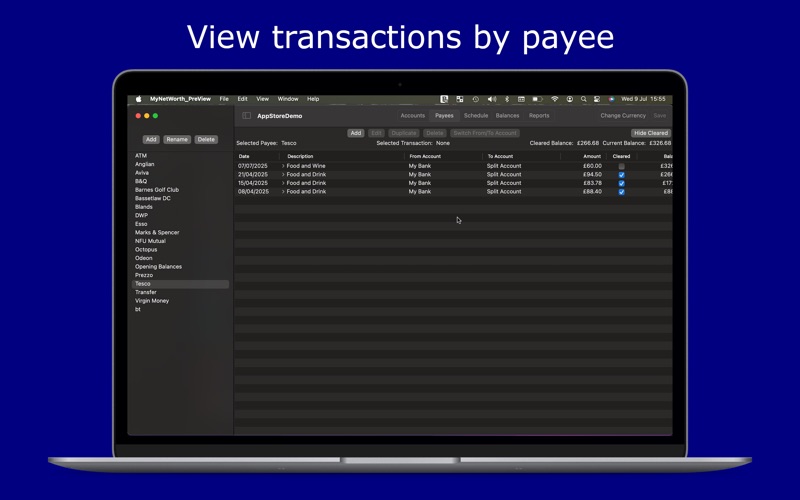Open Spotlight search magnifier icon
800x500 pixels.
pos(583,99)
